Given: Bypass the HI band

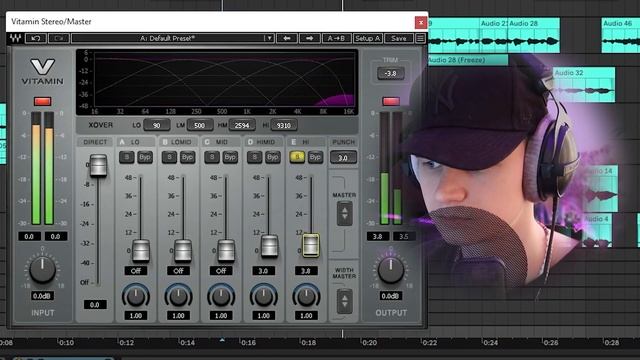Looking at the screenshot, I should [315, 157].
